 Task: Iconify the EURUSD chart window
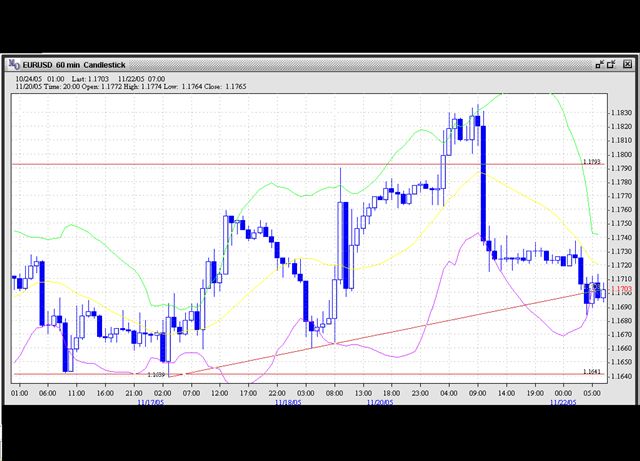[600, 64]
